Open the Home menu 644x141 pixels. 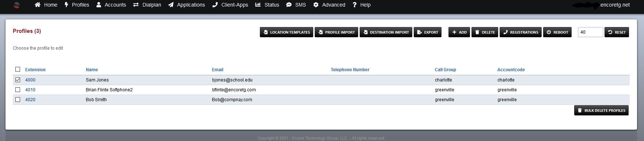[46, 5]
